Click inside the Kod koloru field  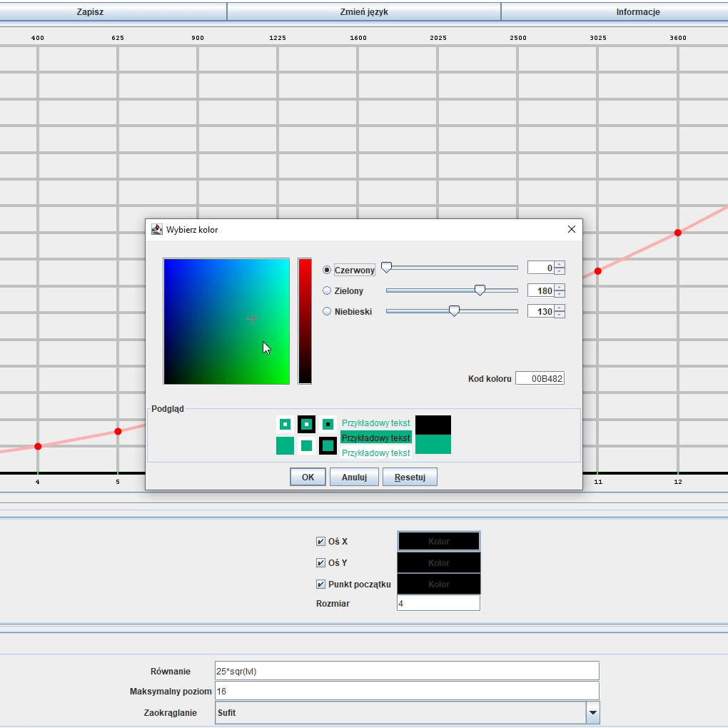(540, 378)
